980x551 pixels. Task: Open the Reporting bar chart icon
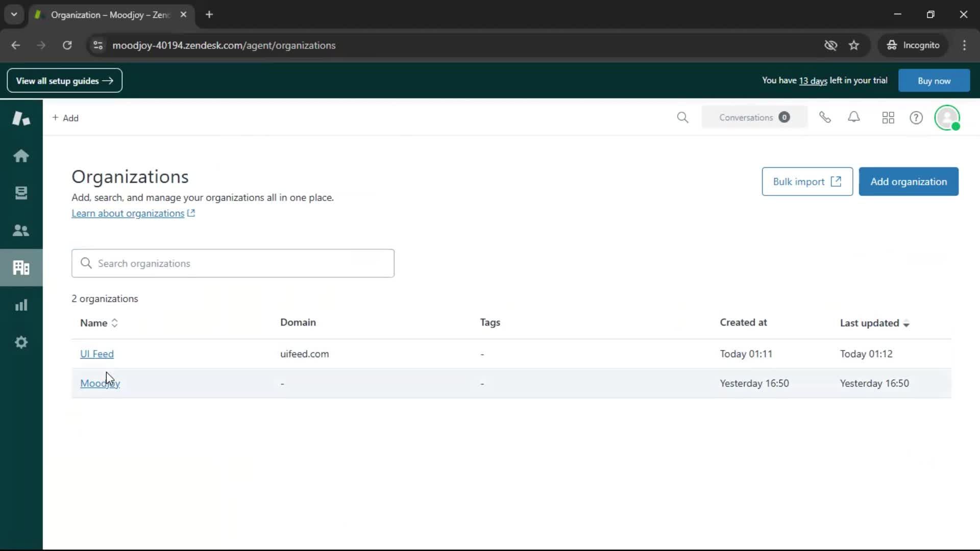tap(21, 305)
